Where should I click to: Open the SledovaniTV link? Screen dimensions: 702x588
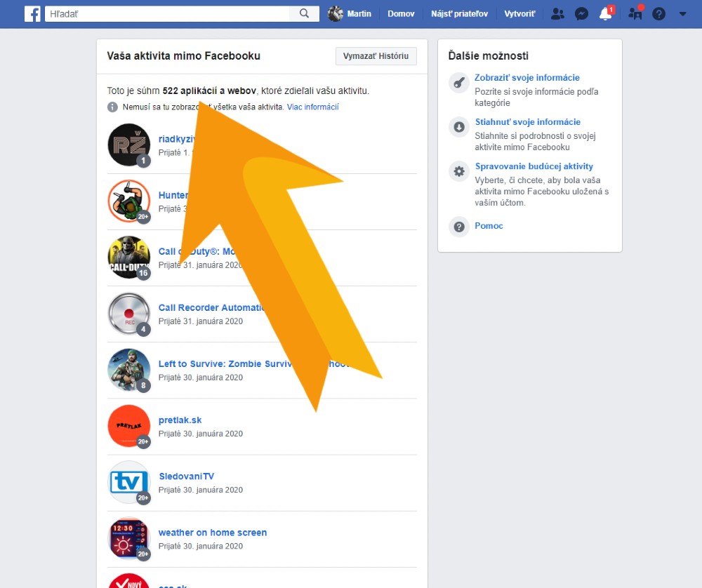[x=187, y=476]
